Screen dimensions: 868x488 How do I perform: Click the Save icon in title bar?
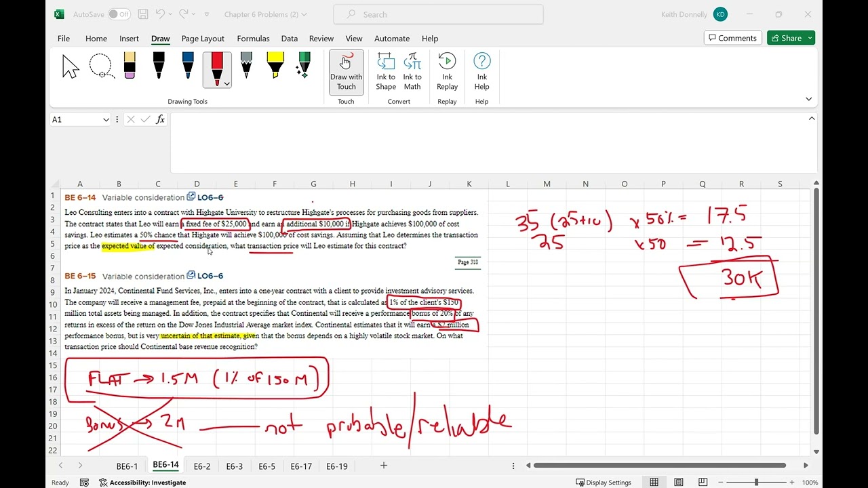coord(143,14)
